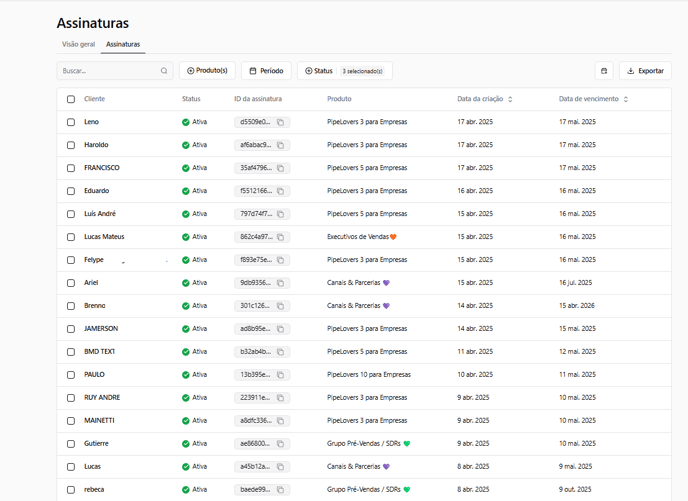Click creation date 10 abr. 2025
This screenshot has height=501, width=688.
(x=475, y=375)
